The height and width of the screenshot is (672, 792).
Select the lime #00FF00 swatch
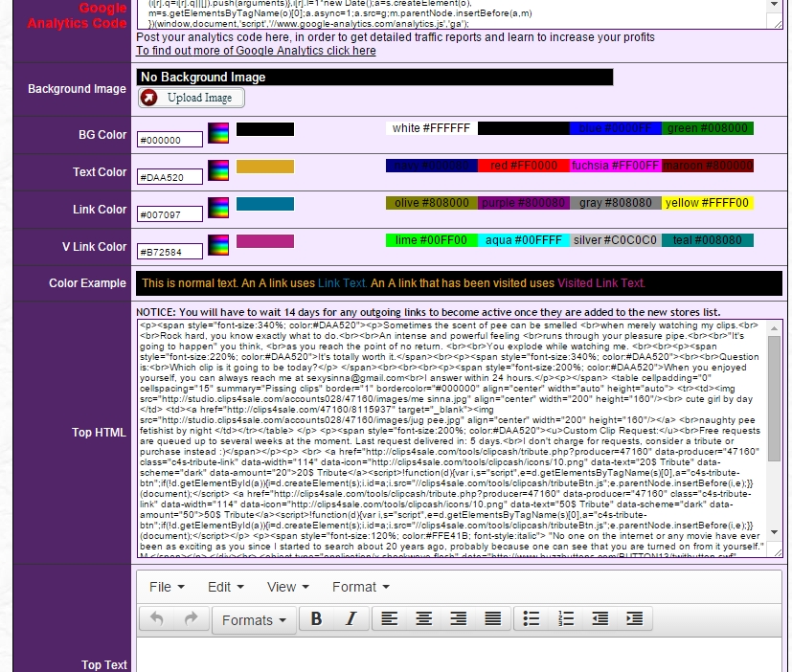click(431, 240)
